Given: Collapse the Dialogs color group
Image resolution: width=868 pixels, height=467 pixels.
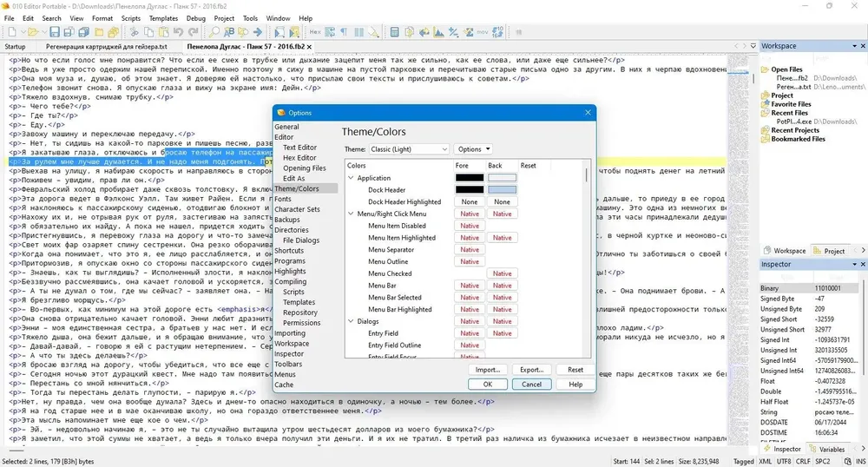Looking at the screenshot, I should coord(351,321).
